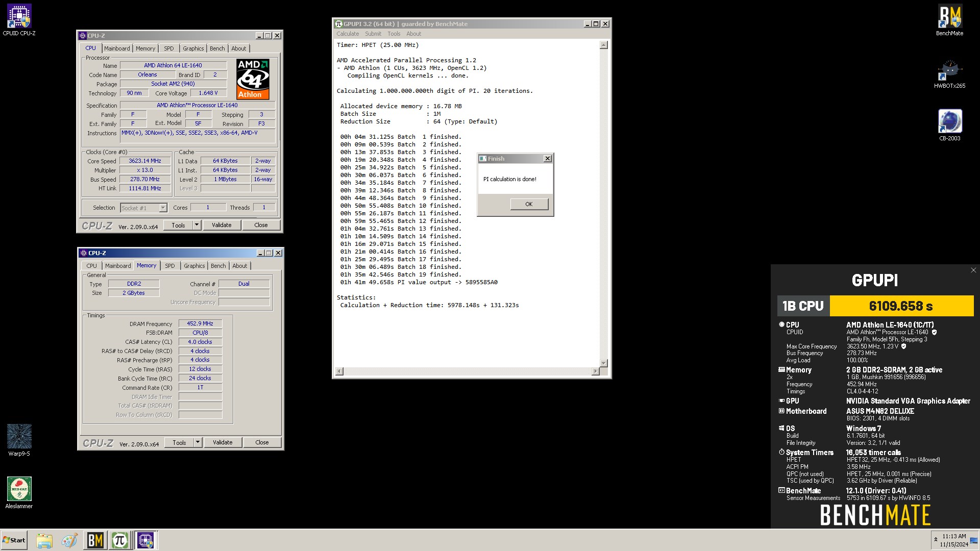Click Tools button in bottom CPU-Z

pyautogui.click(x=179, y=442)
